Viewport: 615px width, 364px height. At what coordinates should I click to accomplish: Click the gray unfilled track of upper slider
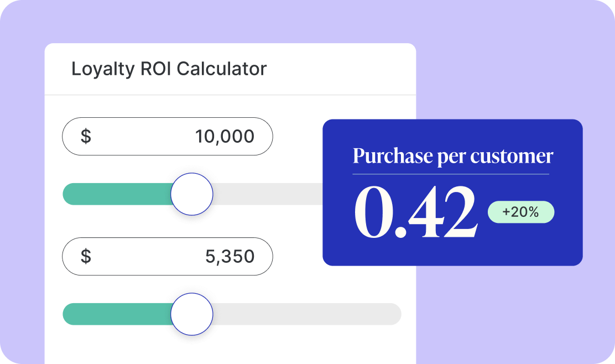(x=265, y=194)
